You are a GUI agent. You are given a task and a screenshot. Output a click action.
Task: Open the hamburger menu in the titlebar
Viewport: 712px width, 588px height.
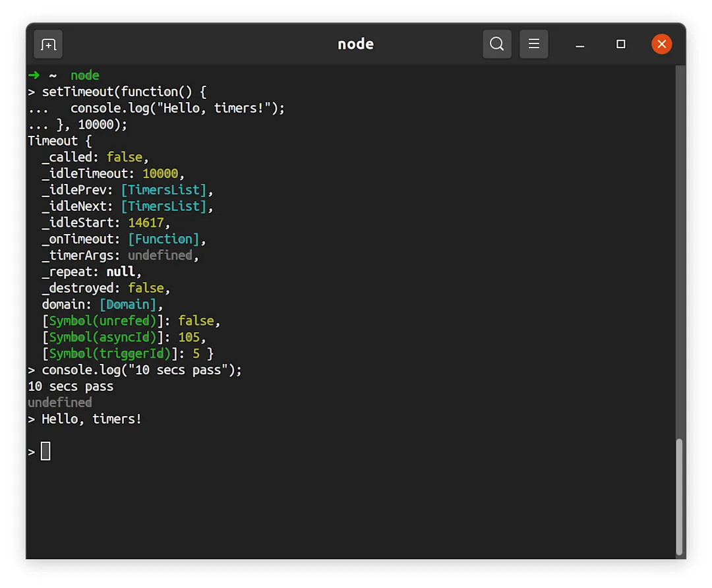pyautogui.click(x=533, y=44)
